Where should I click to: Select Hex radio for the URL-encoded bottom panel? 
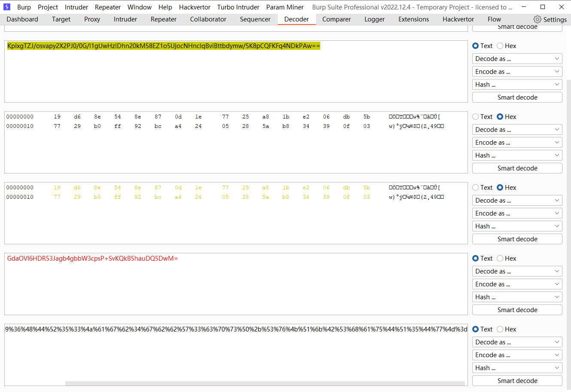[500, 329]
